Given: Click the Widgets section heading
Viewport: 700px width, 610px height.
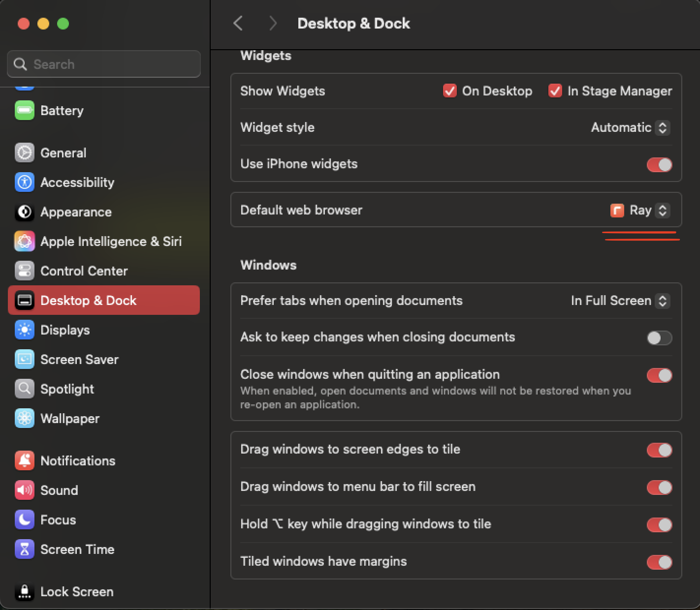Looking at the screenshot, I should pos(266,56).
